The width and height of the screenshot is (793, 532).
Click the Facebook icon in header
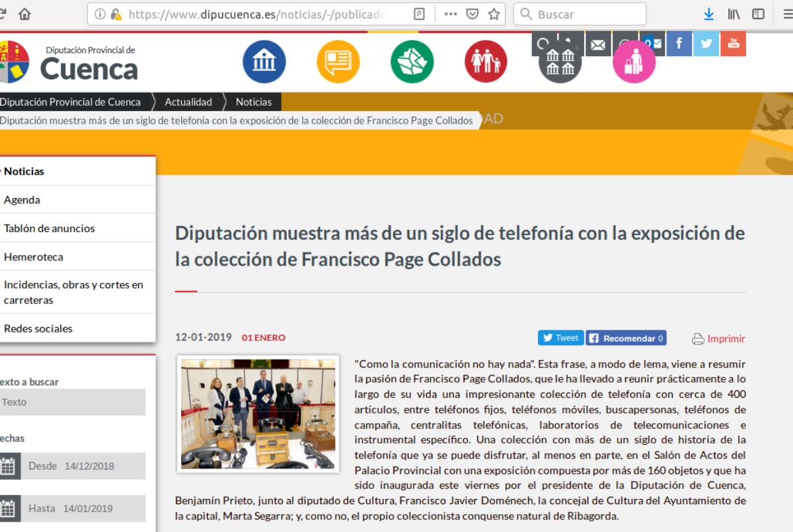pos(679,44)
